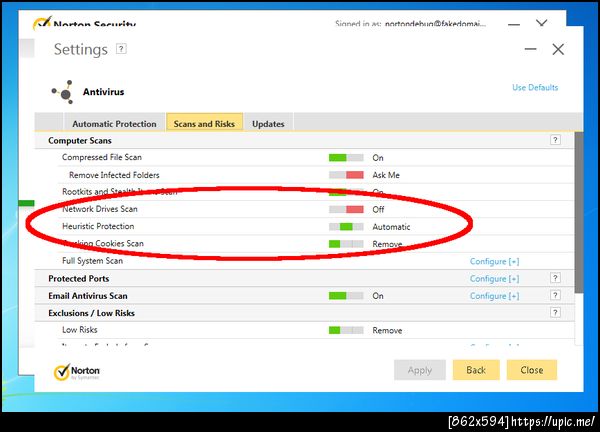The height and width of the screenshot is (432, 600).
Task: Close the Settings dialog with X
Action: click(558, 49)
